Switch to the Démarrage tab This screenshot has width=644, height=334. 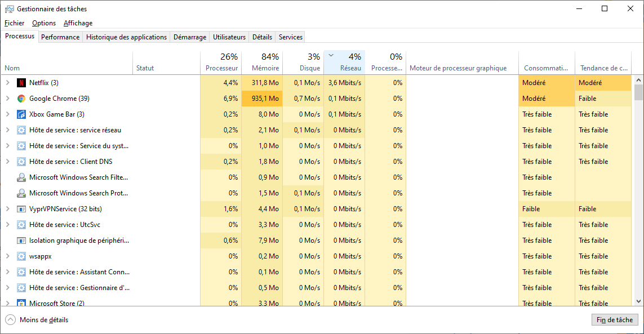(190, 37)
